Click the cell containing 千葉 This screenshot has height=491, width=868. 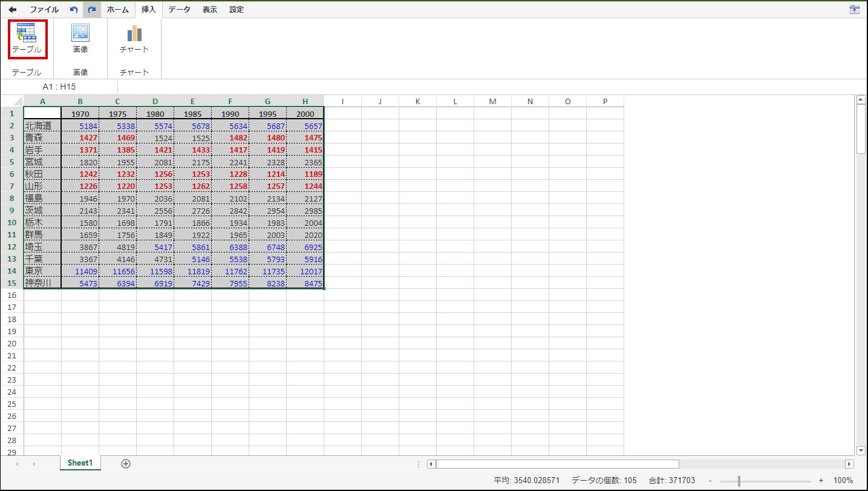[x=42, y=259]
